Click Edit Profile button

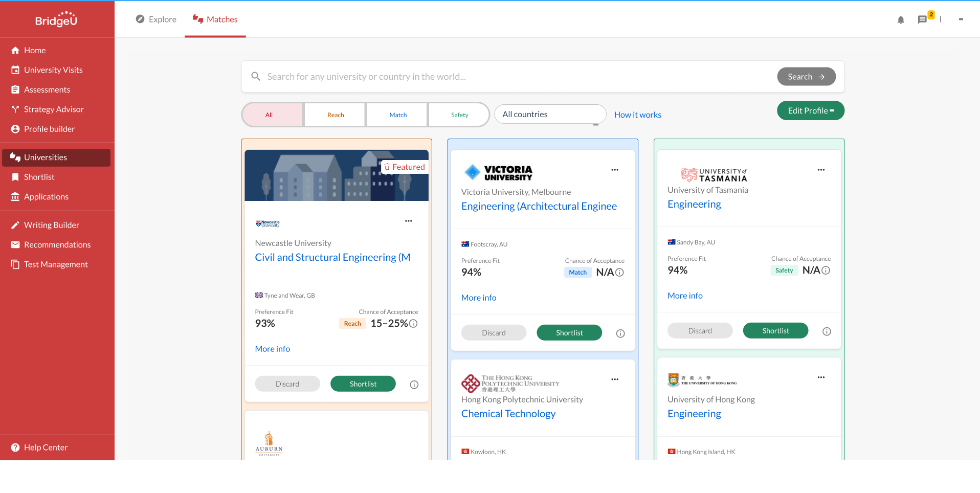[x=810, y=110]
